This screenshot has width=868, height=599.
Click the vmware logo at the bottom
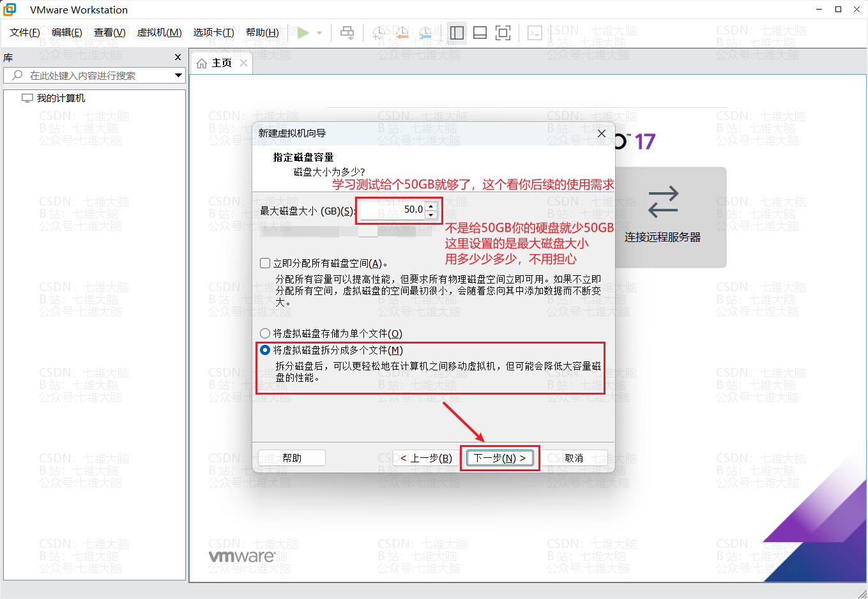(x=242, y=556)
